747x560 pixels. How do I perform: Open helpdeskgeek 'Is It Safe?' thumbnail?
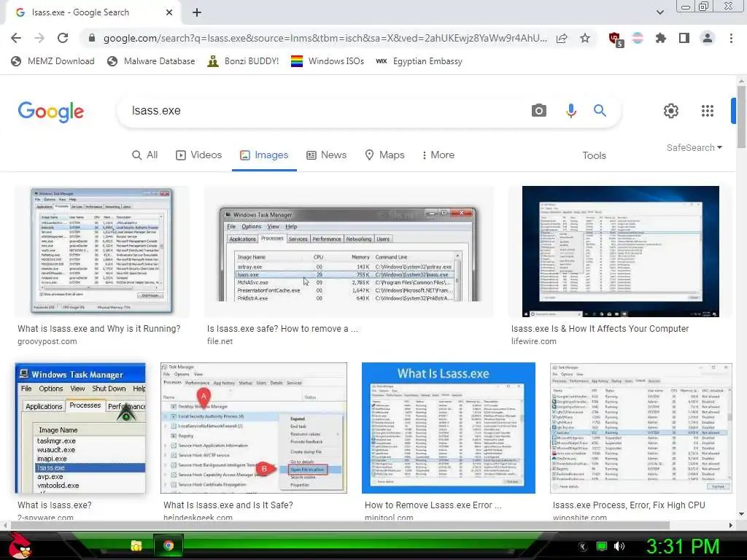254,428
